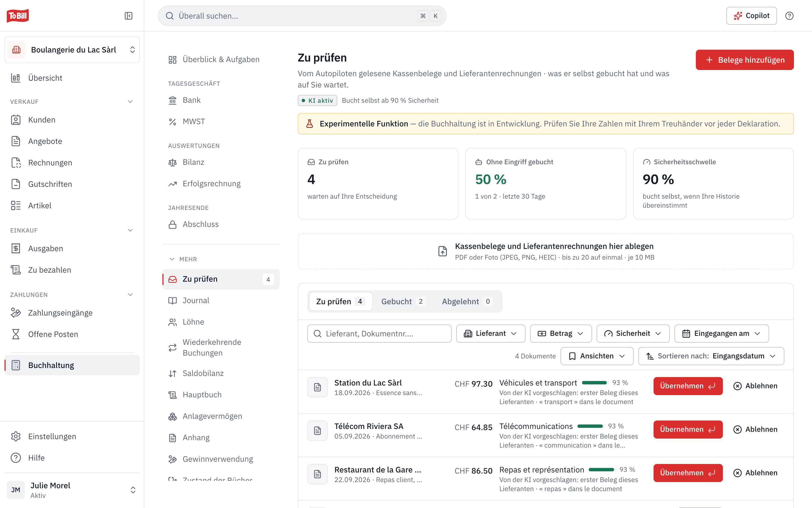This screenshot has height=508, width=812.
Task: Open Überblick & Aufgaben
Action: [x=221, y=60]
